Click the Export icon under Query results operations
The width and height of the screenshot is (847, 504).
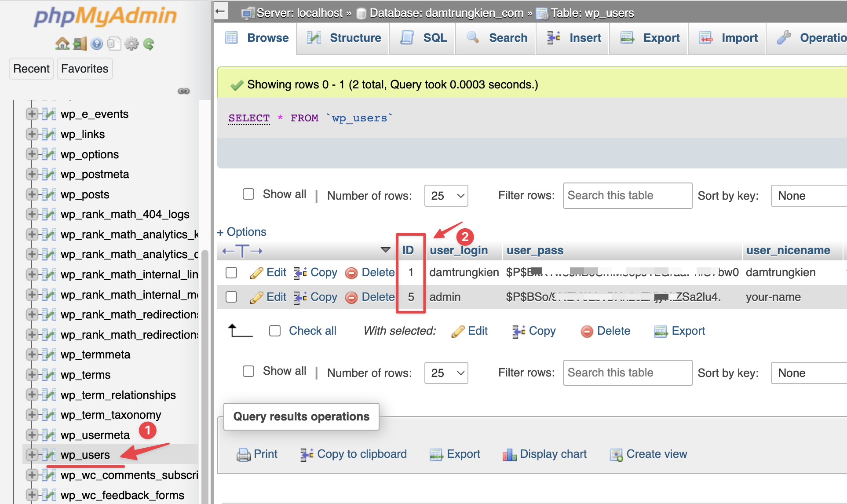(x=436, y=454)
